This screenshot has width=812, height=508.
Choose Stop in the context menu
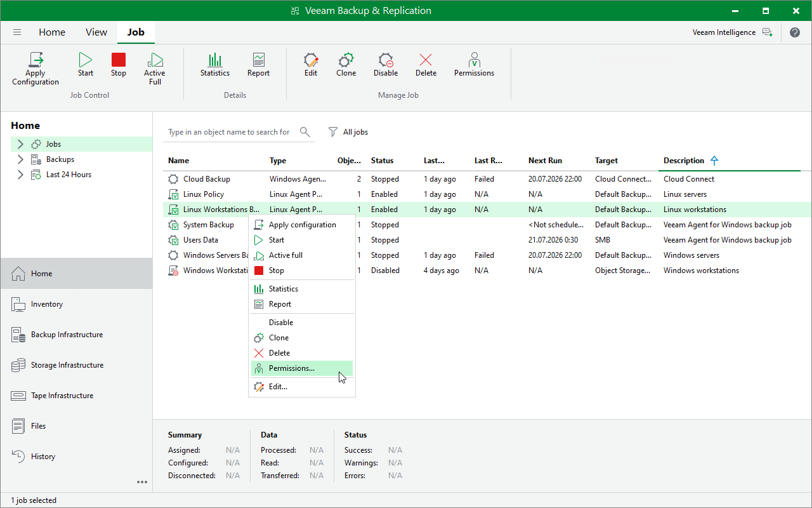coord(302,271)
